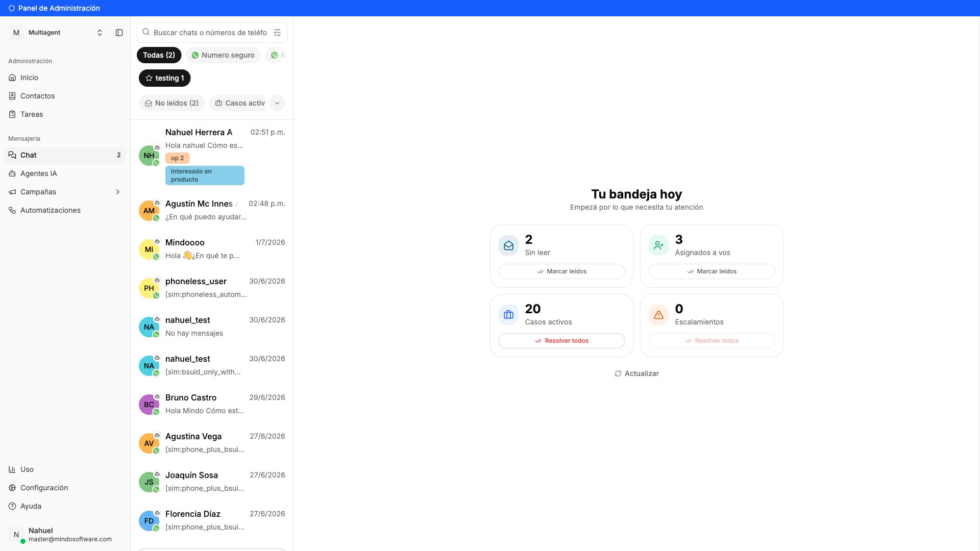
Task: Open chat with Nahuel Herrera A
Action: 212,156
